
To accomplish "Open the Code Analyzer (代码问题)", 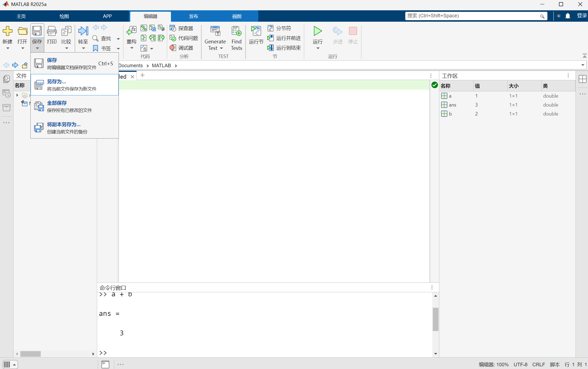I will 184,38.
